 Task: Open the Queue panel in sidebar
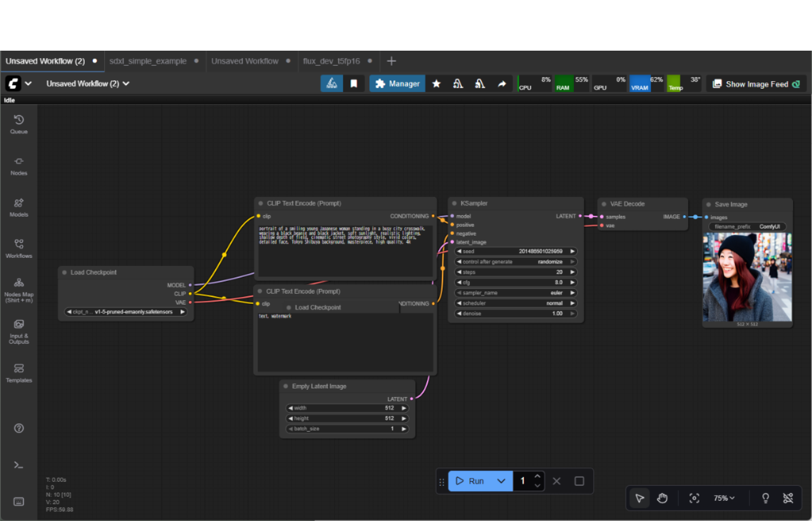coord(18,124)
